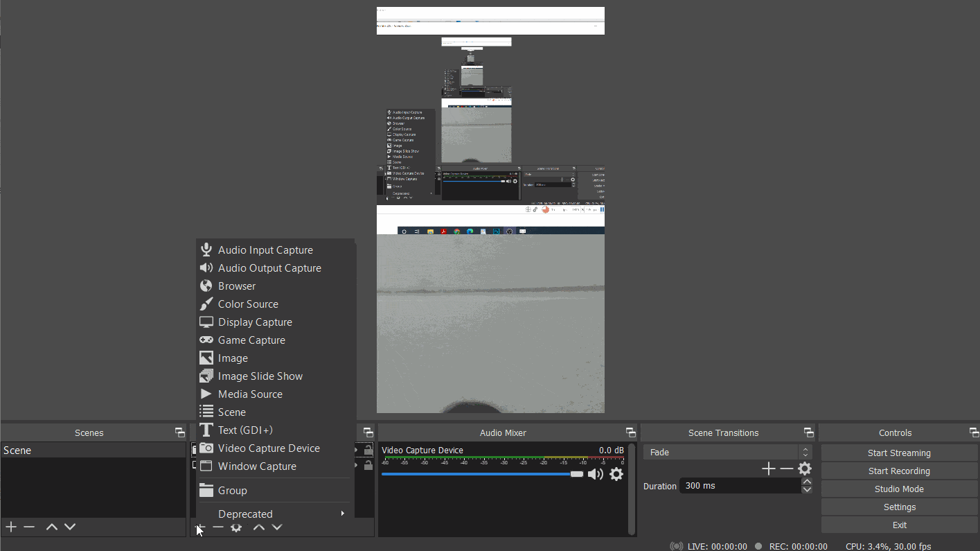Click the Start Recording button
The height and width of the screenshot is (551, 980).
(x=899, y=471)
